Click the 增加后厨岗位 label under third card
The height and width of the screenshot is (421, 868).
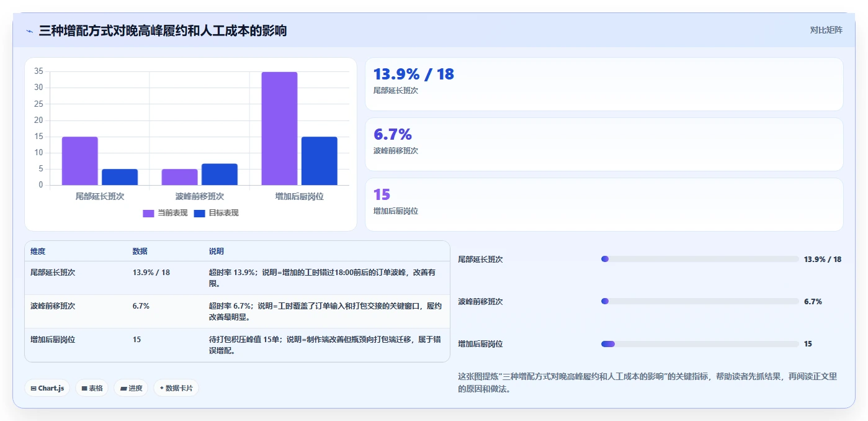pyautogui.click(x=396, y=211)
